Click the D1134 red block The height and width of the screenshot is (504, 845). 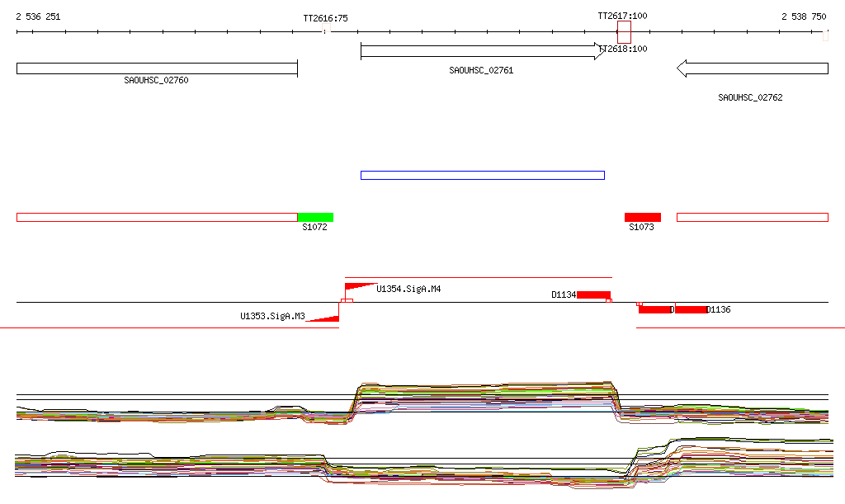593,294
